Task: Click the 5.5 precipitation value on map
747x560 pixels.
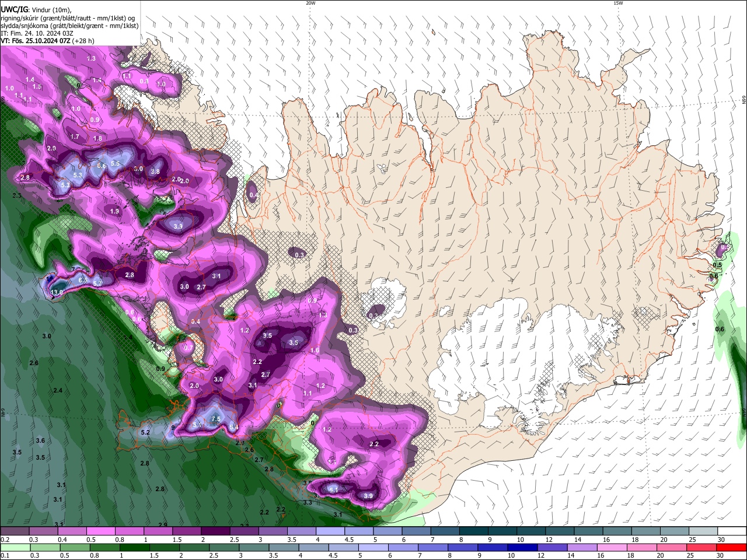Action: [115, 163]
